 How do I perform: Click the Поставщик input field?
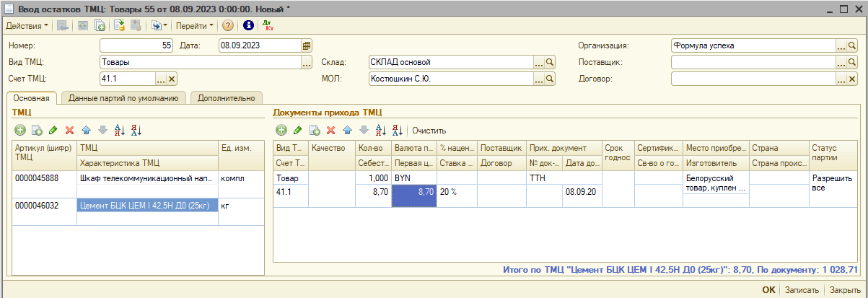[753, 62]
